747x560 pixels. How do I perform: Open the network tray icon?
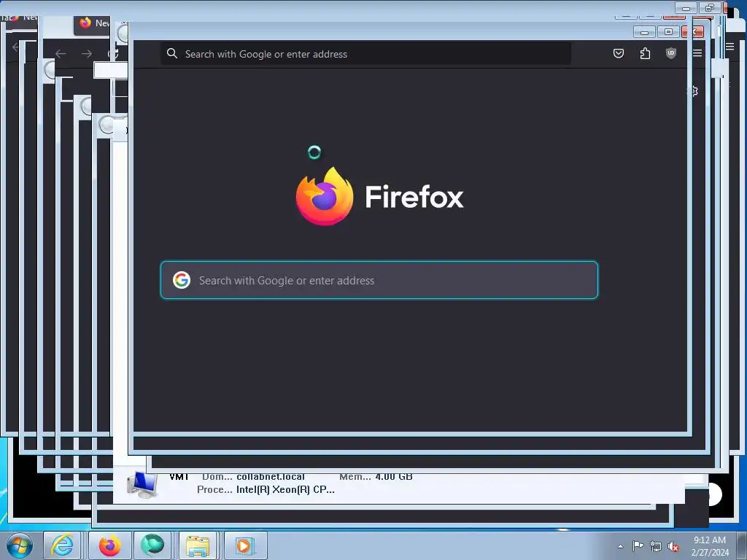tap(656, 546)
